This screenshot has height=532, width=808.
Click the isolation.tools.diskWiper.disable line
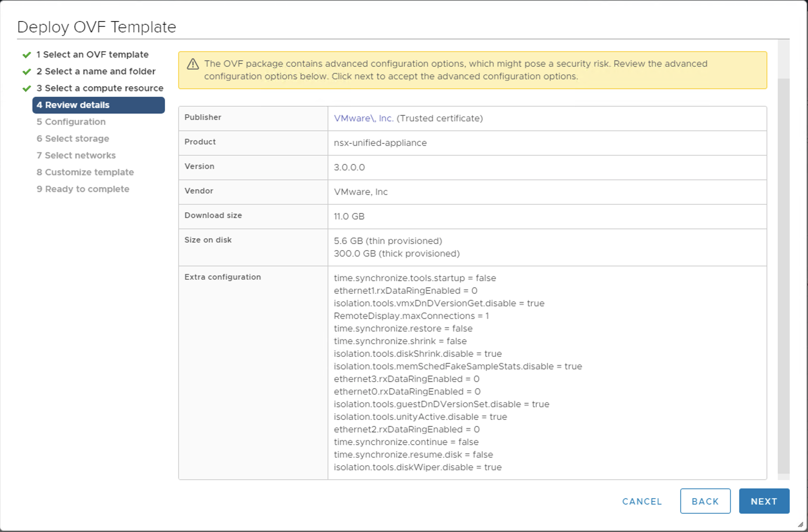point(418,468)
